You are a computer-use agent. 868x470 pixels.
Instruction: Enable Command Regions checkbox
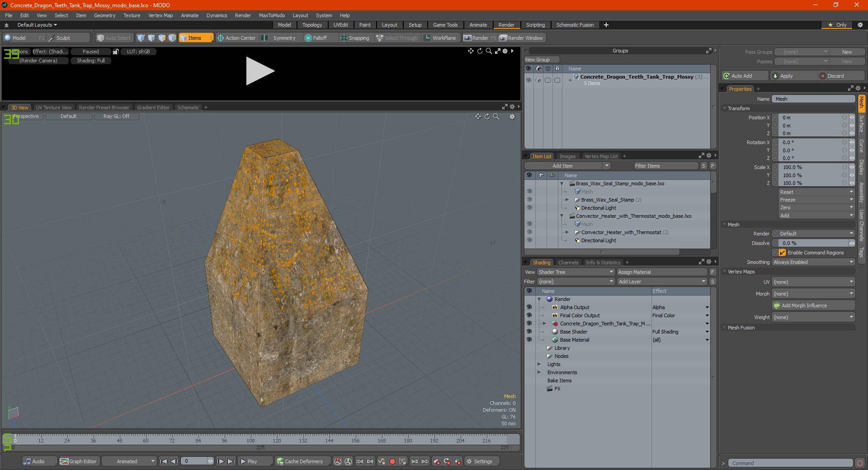782,253
